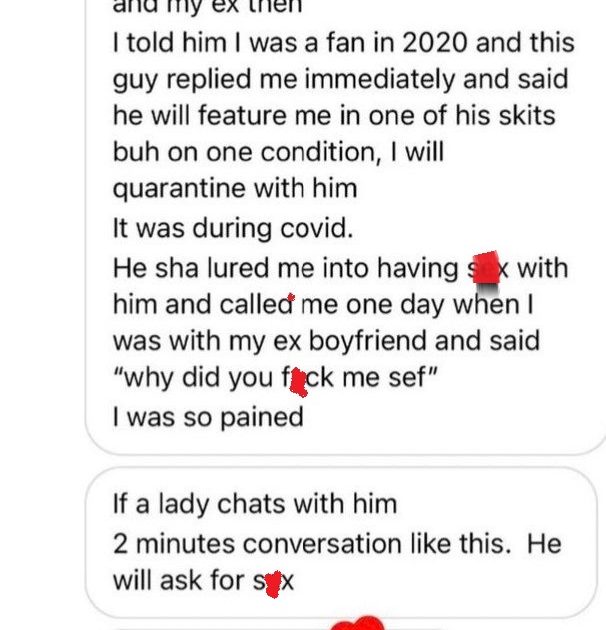The width and height of the screenshot is (606, 630).
Task: Click the words 'He sha lured me into'
Action: [240, 268]
